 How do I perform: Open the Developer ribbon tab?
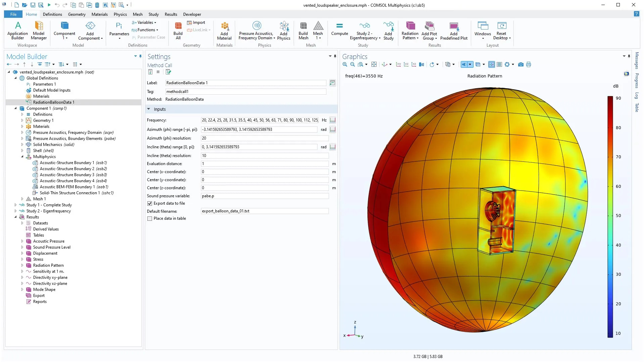(192, 14)
